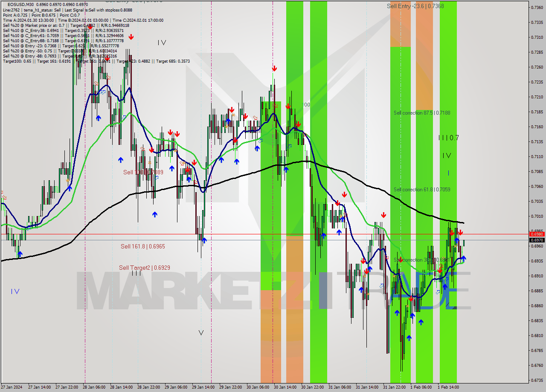546x392 pixels.
Task: Click the '1 Feb 14:00' time axis label
Action: click(448, 387)
